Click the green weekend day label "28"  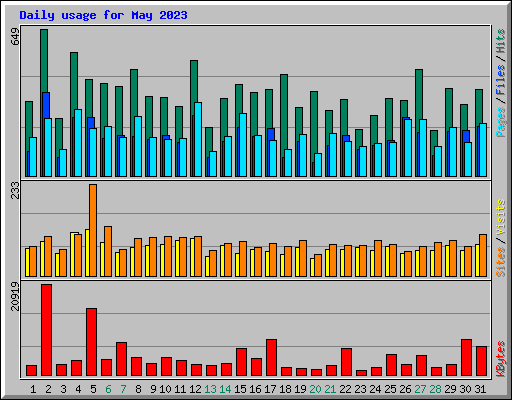[435, 389]
